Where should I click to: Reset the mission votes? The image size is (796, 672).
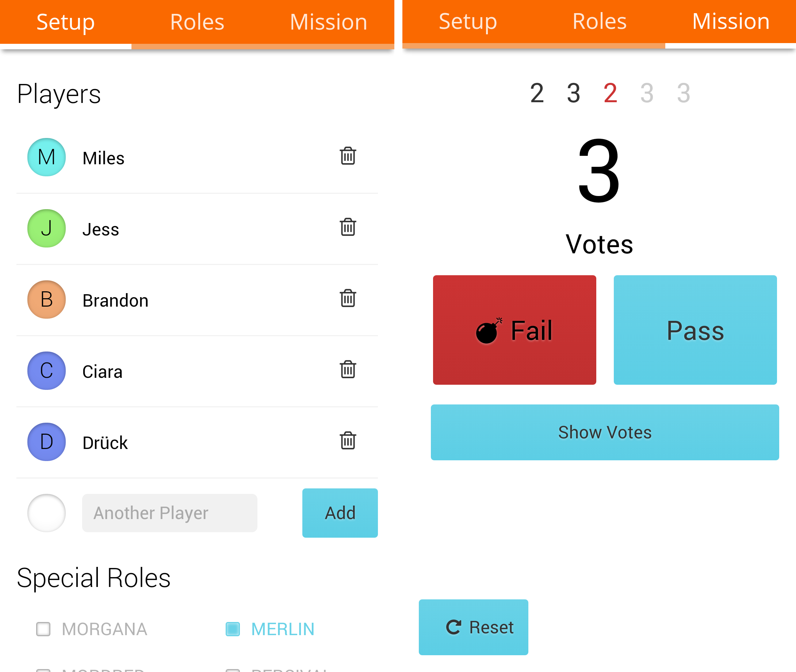[473, 627]
